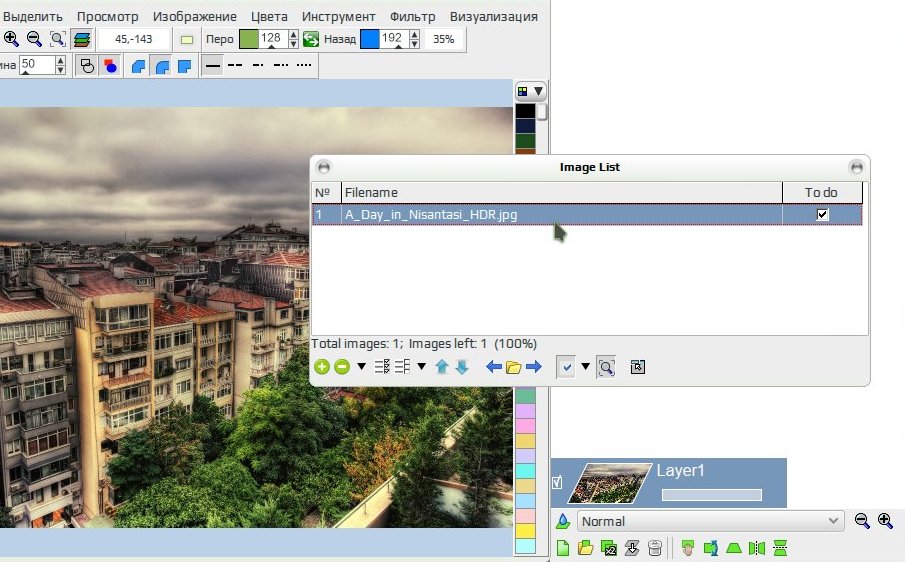Open the Фильтр menu
The height and width of the screenshot is (562, 905).
(413, 17)
